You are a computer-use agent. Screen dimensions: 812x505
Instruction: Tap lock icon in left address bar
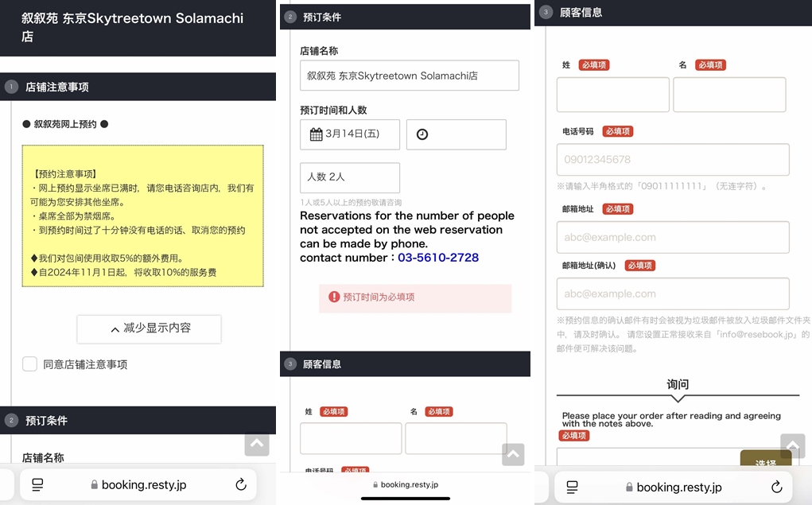point(95,485)
